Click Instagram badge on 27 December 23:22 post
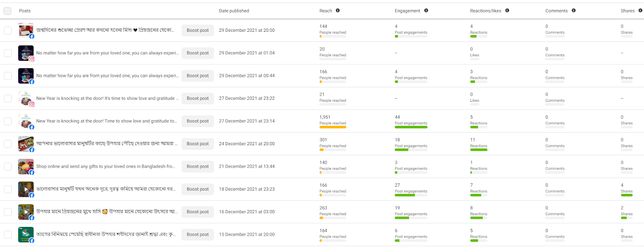Viewport: 644px width, 247px height. [32, 104]
